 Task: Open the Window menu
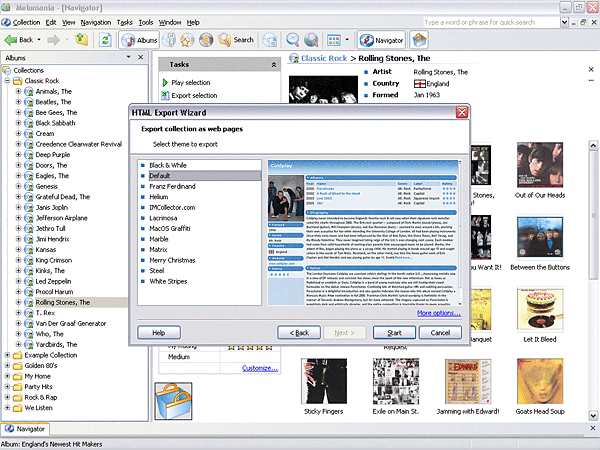(170, 23)
